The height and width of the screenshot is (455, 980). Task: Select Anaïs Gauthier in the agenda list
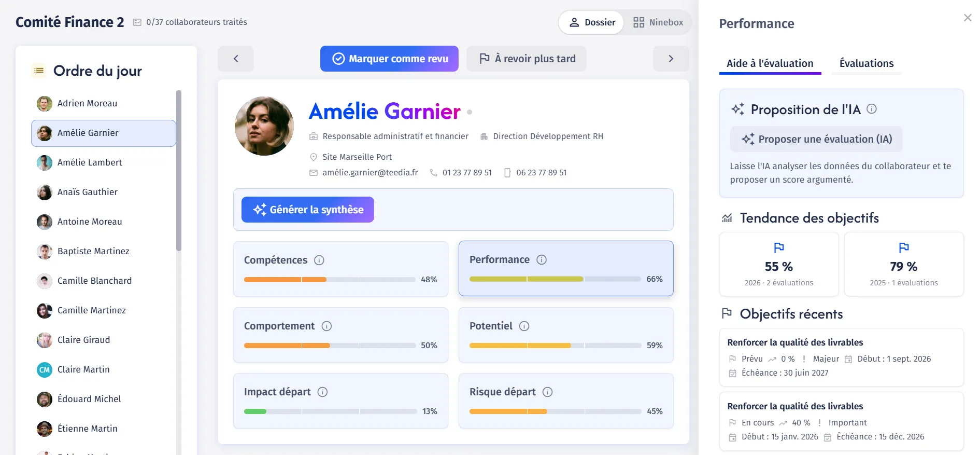tap(104, 192)
